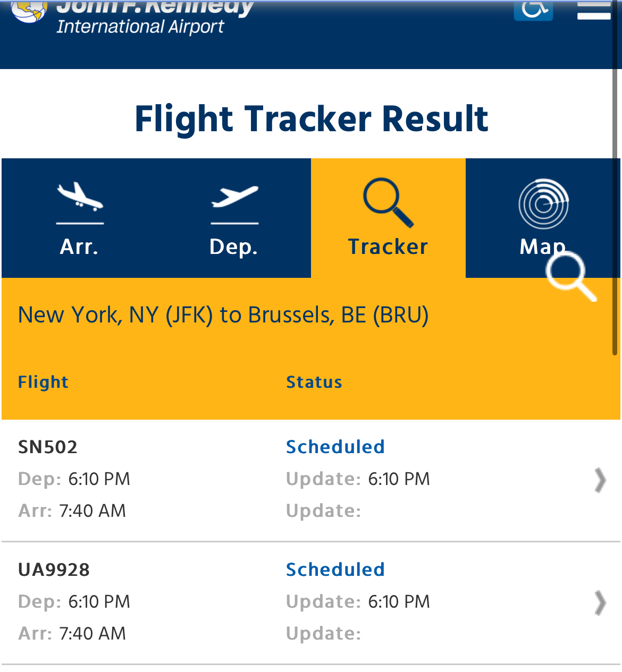Click the Flight column header

(x=43, y=382)
